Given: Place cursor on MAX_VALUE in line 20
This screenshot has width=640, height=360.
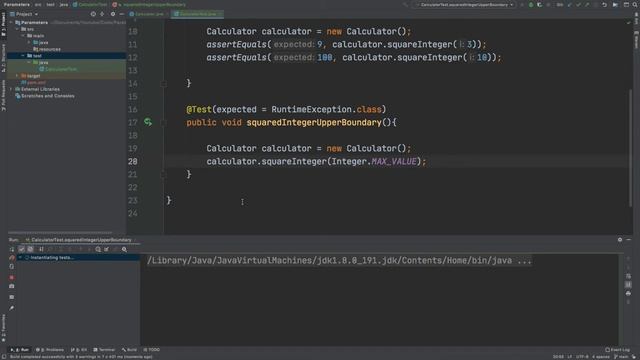Looking at the screenshot, I should point(394,162).
